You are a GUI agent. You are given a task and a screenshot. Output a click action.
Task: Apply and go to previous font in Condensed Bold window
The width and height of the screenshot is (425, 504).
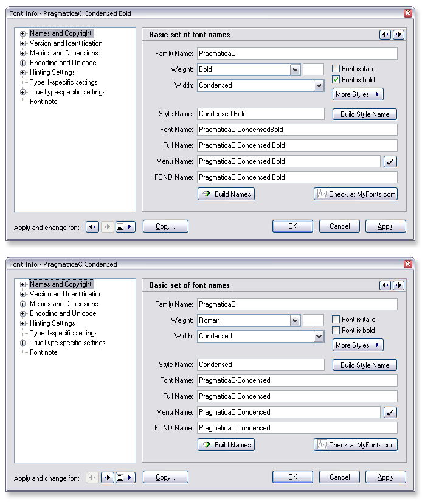(92, 226)
